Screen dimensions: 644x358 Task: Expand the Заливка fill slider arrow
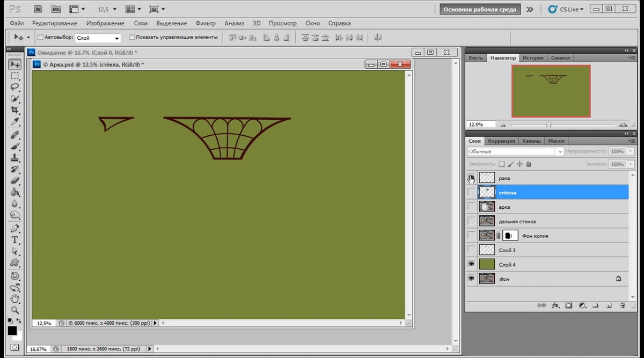(630, 164)
